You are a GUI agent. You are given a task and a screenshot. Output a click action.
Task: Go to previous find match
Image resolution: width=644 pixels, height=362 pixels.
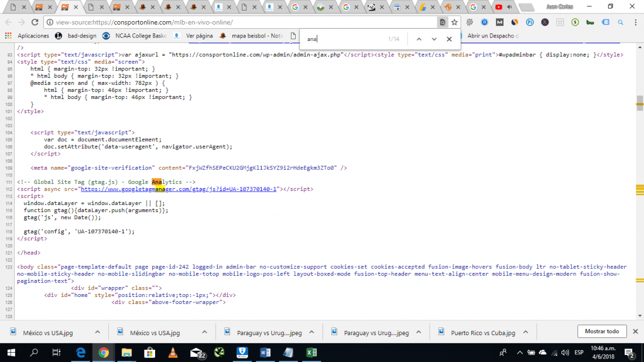tap(419, 39)
